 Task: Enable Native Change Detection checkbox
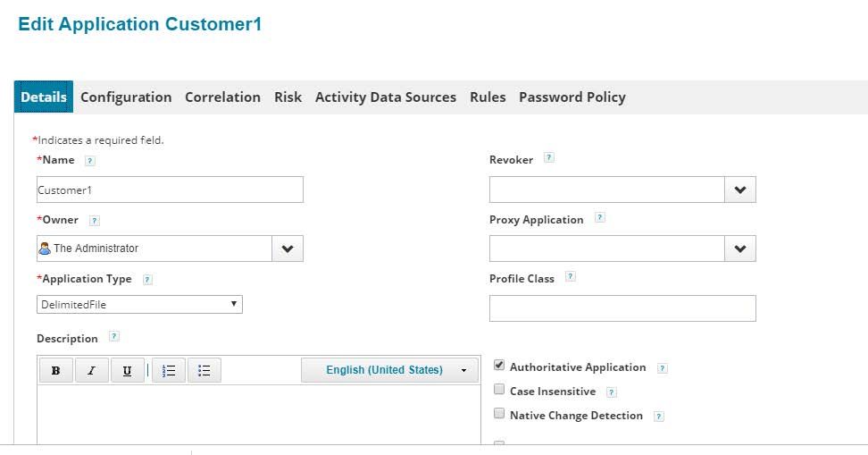[499, 414]
